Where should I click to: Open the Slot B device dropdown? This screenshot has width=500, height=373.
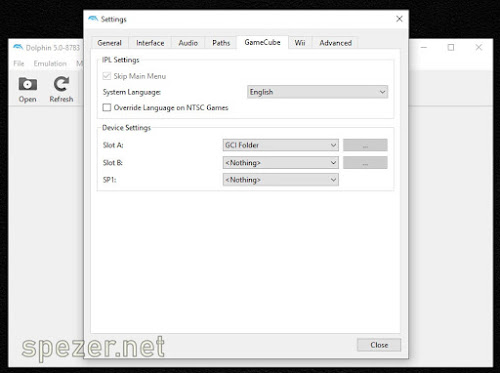[281, 163]
